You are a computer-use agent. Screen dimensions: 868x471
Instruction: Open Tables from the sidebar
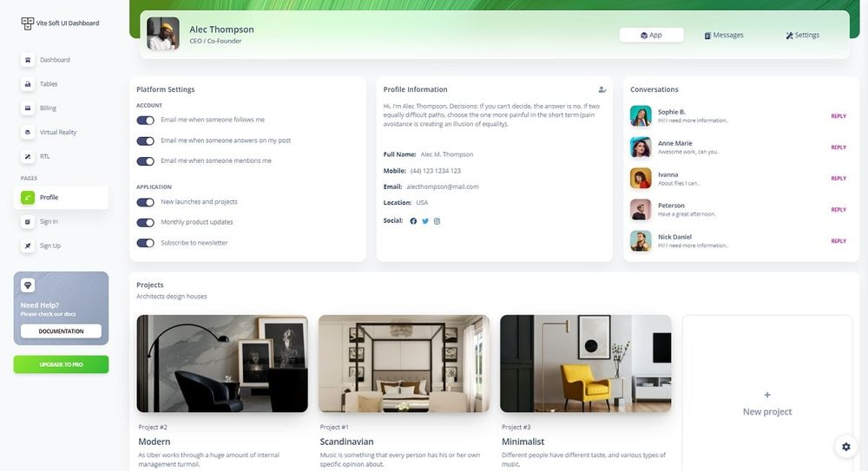(49, 84)
